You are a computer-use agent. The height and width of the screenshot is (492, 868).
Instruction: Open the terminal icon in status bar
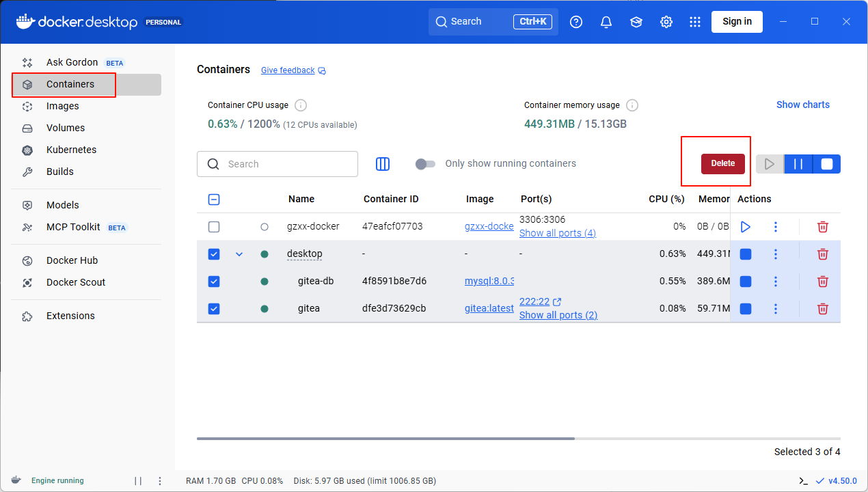coord(804,480)
